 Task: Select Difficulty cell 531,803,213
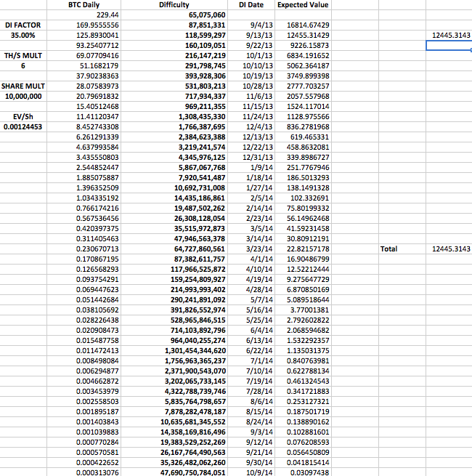tap(174, 86)
